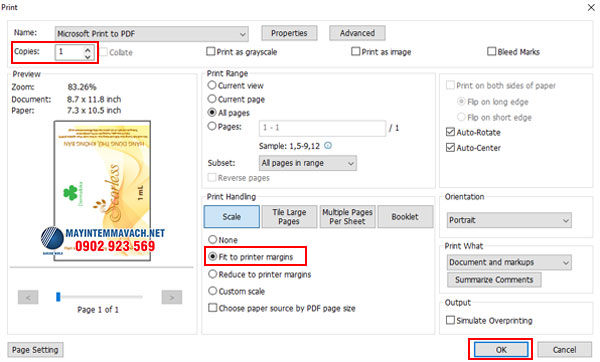The image size is (600, 362).
Task: Choose None scaling option
Action: (212, 240)
